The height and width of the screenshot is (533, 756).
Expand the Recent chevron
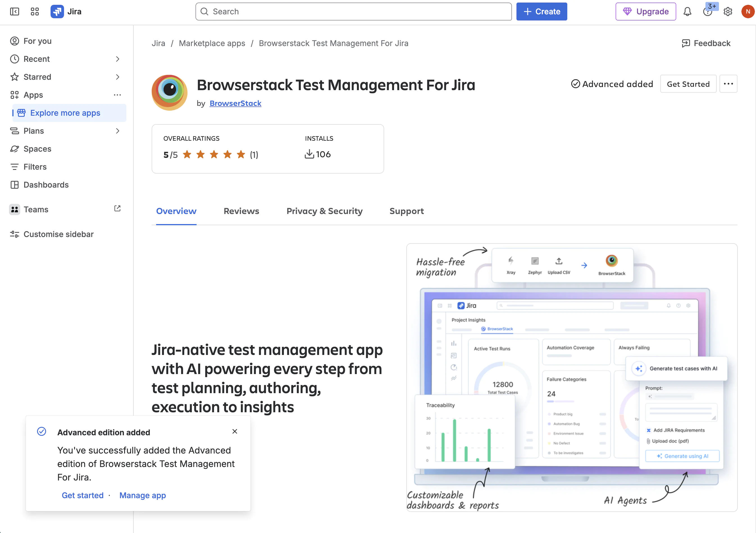pos(118,59)
